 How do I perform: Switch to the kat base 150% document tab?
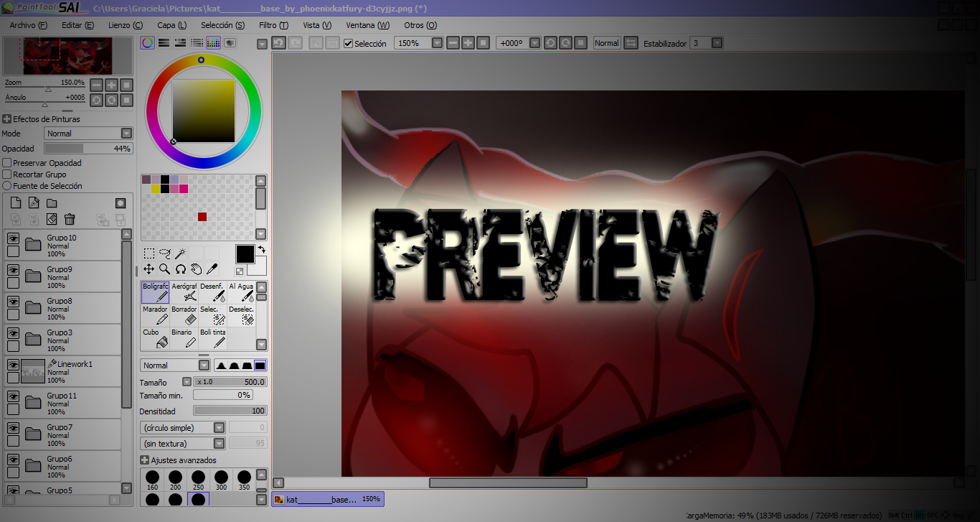328,499
